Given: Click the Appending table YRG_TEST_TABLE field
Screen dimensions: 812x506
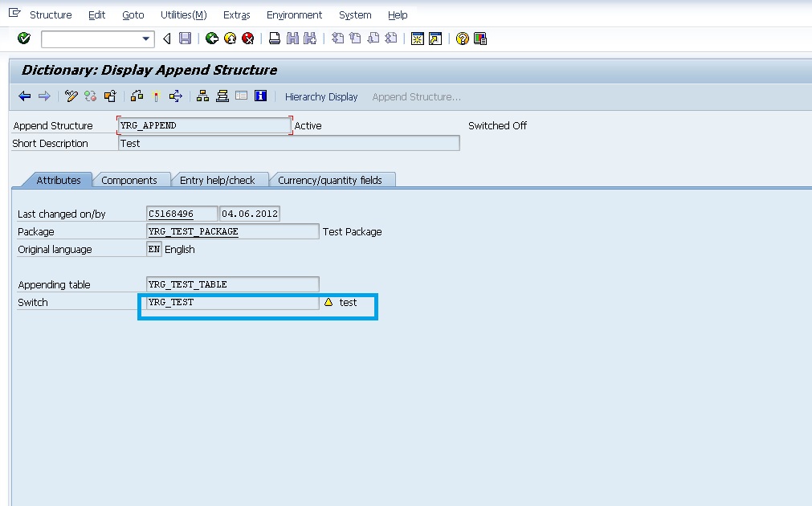Looking at the screenshot, I should pyautogui.click(x=233, y=284).
